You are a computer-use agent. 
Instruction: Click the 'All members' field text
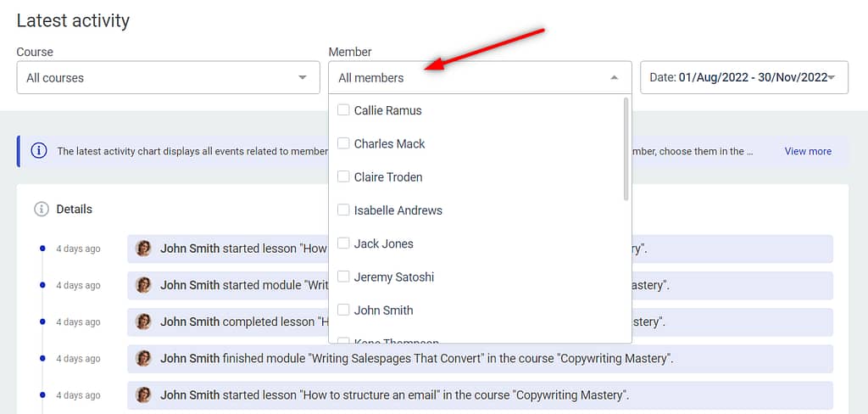[371, 78]
